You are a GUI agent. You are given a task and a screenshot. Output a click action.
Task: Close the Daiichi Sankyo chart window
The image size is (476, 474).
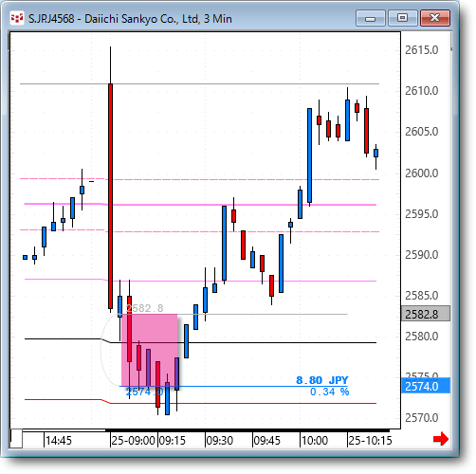[435, 18]
